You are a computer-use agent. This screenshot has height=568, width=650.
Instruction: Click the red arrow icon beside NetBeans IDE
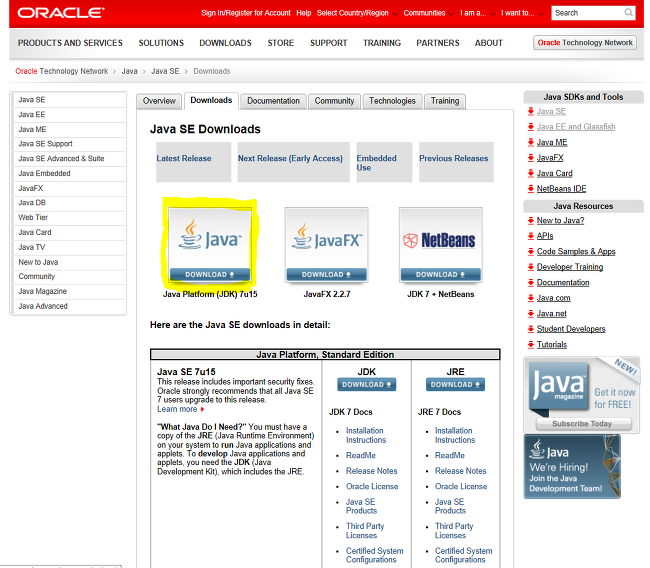(x=531, y=189)
